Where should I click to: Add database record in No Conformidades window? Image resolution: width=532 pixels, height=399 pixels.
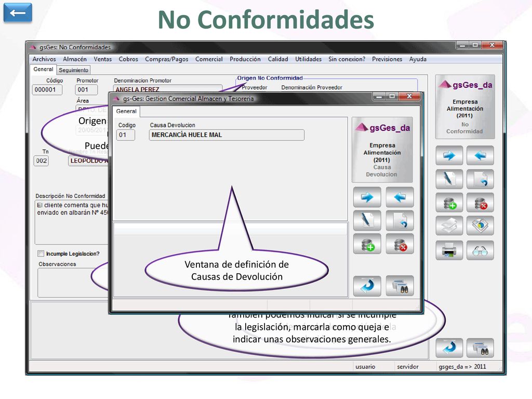[449, 203]
